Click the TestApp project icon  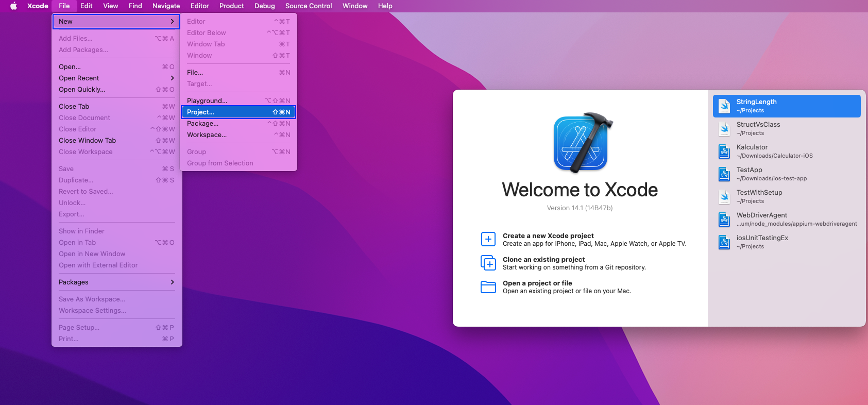[724, 174]
